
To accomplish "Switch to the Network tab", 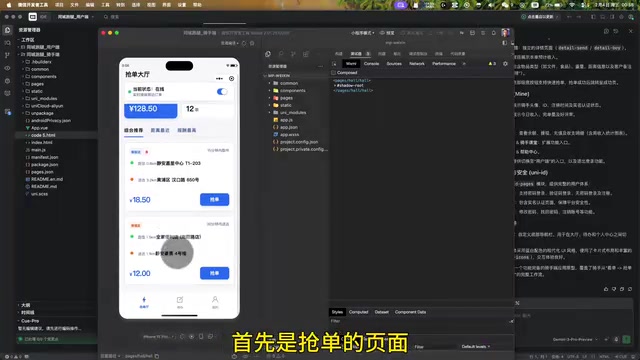I will (417, 64).
